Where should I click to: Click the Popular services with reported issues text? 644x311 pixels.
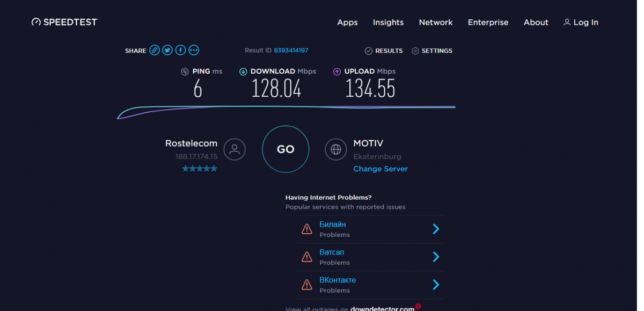346,207
